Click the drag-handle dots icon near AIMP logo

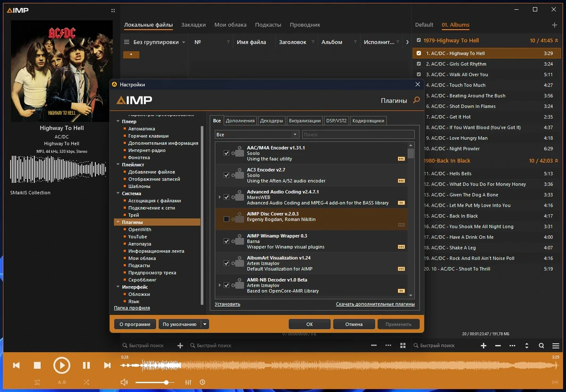113,10
